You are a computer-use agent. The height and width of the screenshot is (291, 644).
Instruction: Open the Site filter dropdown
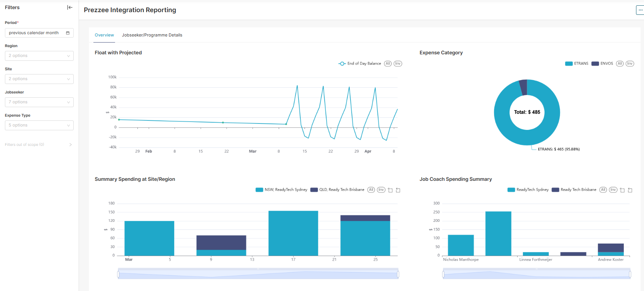point(39,79)
